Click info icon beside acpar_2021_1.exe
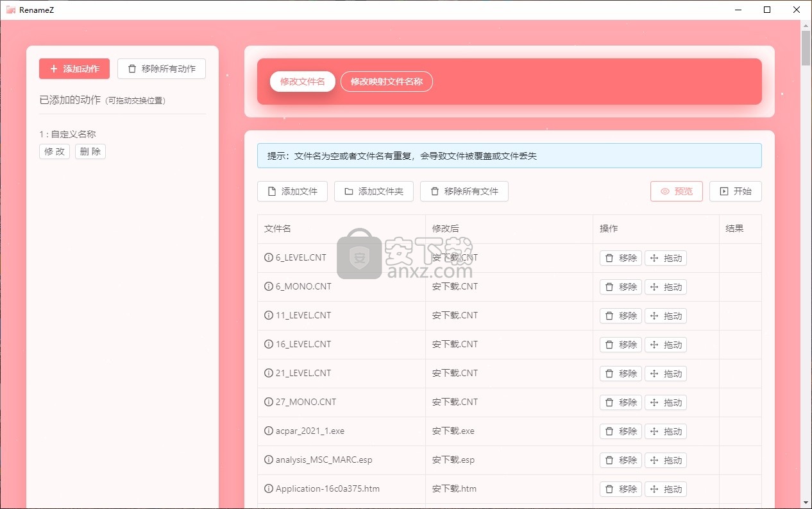Screen dimensions: 812x509 [269, 431]
